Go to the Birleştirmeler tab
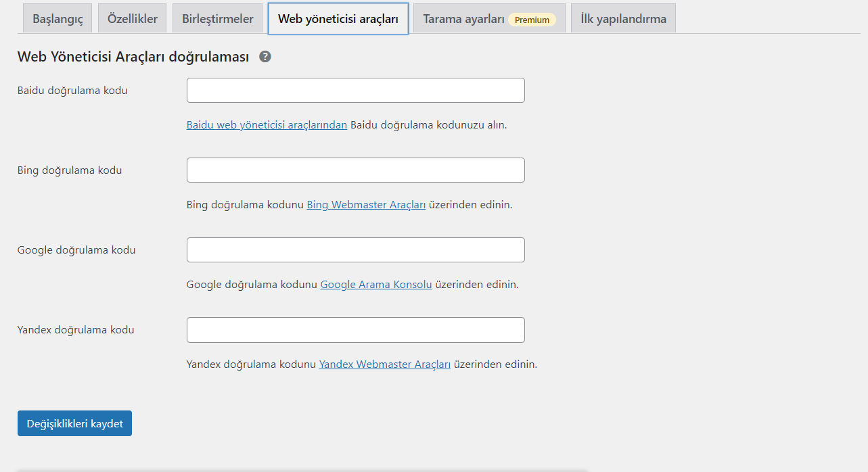 point(217,19)
